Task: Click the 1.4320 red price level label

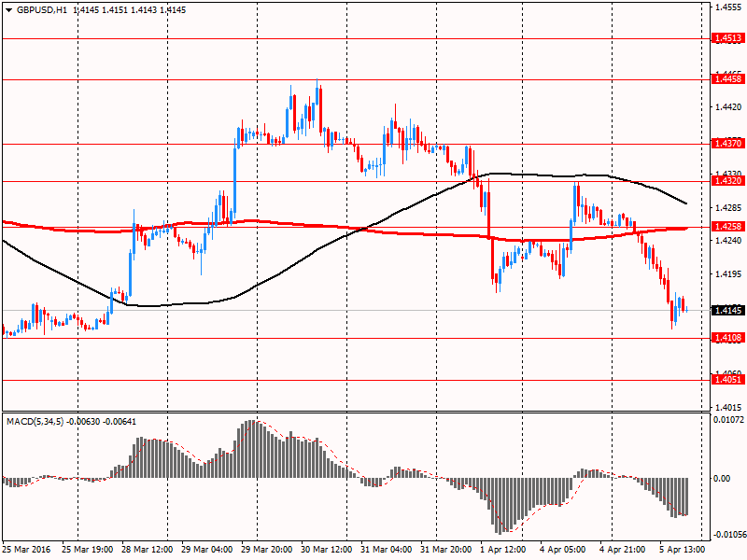Action: [728, 180]
